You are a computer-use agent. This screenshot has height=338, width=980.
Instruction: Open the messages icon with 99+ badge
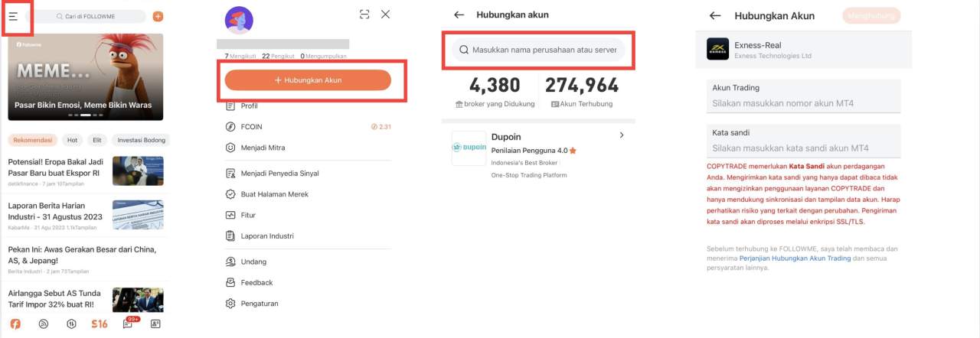(x=128, y=323)
